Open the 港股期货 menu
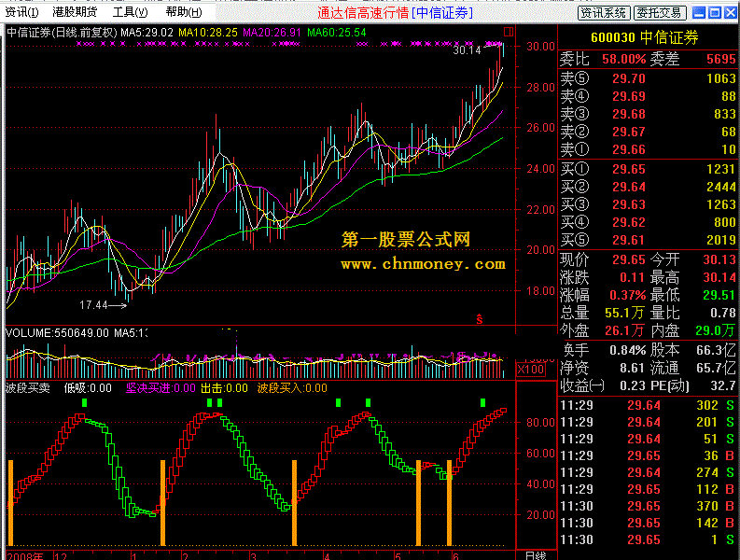740x560 pixels. [75, 12]
